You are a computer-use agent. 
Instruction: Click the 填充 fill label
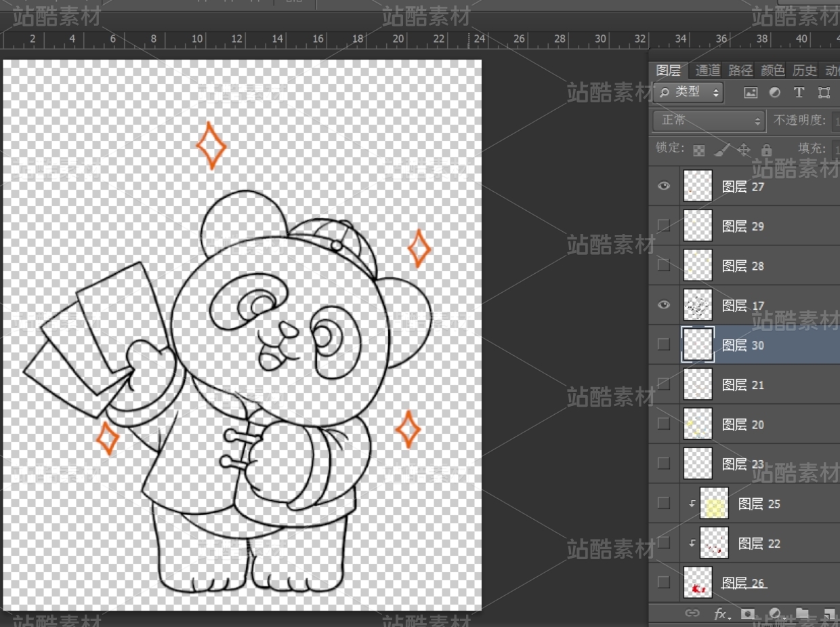811,148
